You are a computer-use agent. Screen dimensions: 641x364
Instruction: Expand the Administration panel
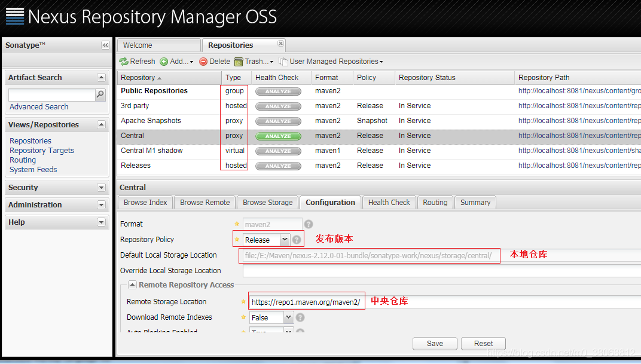[102, 204]
